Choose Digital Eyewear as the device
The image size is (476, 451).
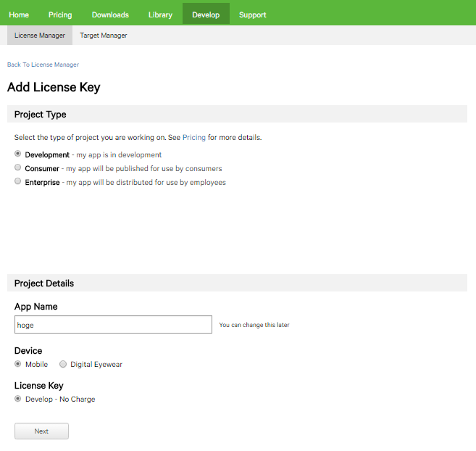(x=63, y=364)
